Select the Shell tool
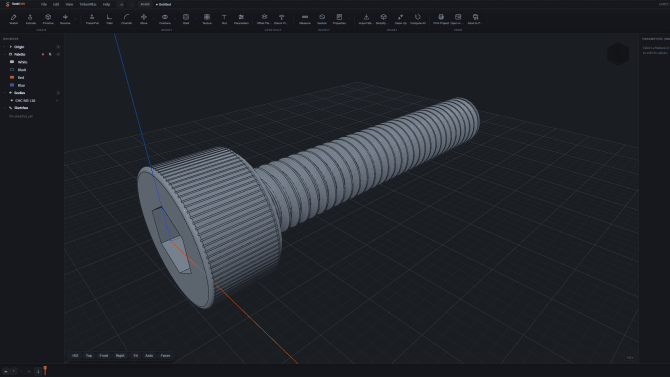Image resolution: width=670 pixels, height=377 pixels. pos(186,19)
